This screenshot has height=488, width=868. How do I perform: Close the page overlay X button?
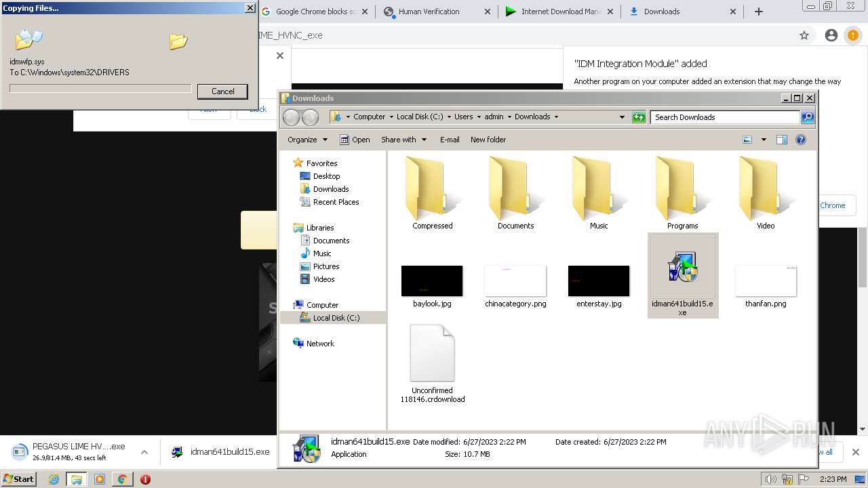coord(280,56)
